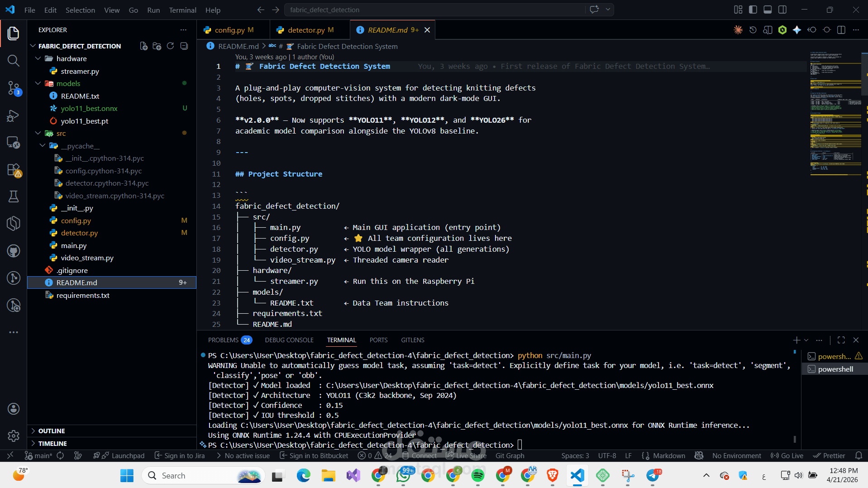The height and width of the screenshot is (488, 868).
Task: Click the main branch status item
Action: pyautogui.click(x=38, y=455)
